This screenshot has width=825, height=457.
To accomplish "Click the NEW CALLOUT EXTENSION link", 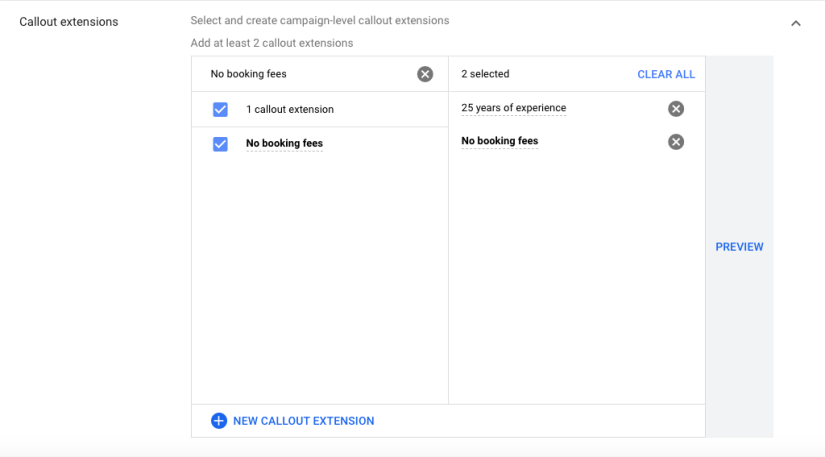I will [303, 421].
